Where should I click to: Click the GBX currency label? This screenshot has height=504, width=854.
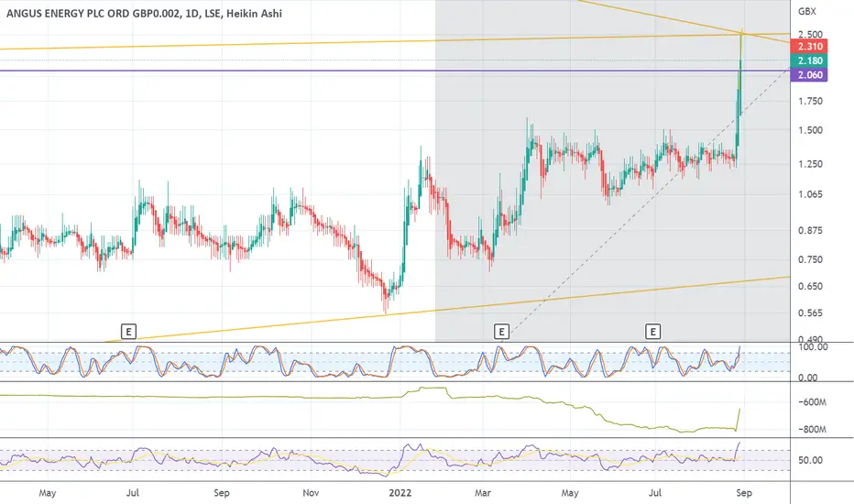pyautogui.click(x=807, y=11)
